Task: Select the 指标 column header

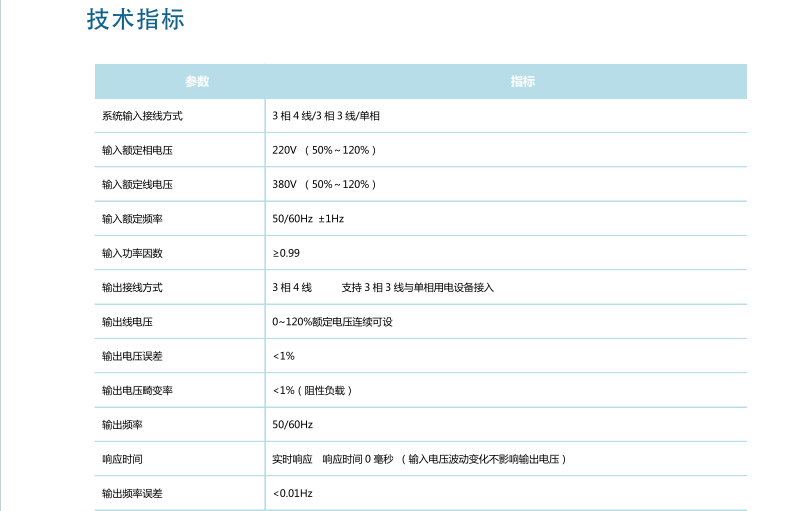Action: 523,81
